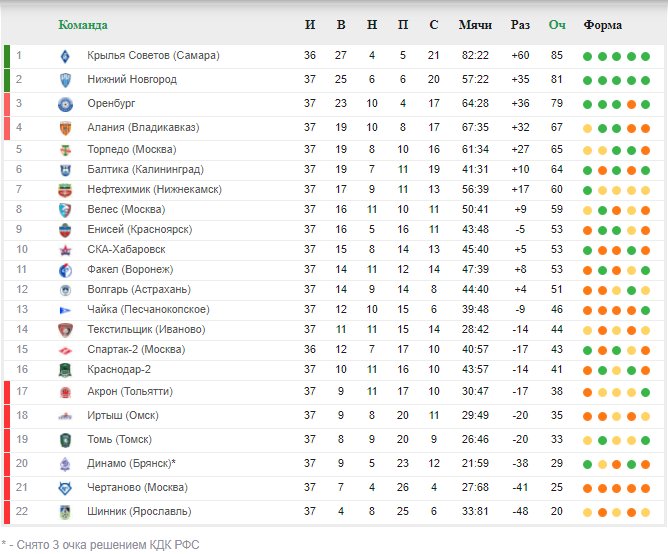The width and height of the screenshot is (668, 554).
Task: Click the Форма column header
Action: [x=602, y=25]
